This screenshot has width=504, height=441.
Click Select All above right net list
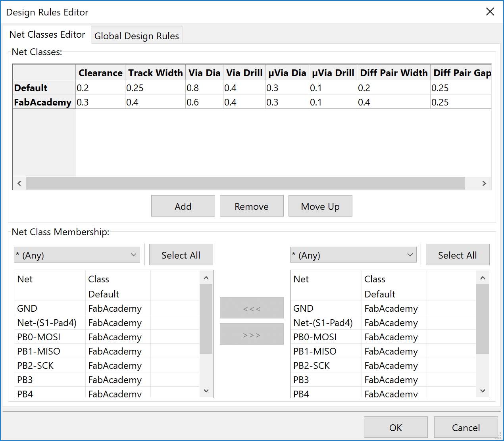(458, 255)
